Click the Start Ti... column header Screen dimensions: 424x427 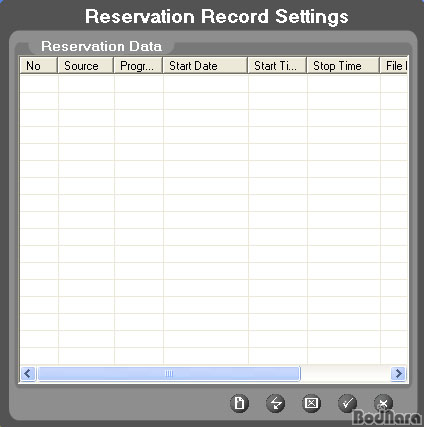(x=277, y=66)
